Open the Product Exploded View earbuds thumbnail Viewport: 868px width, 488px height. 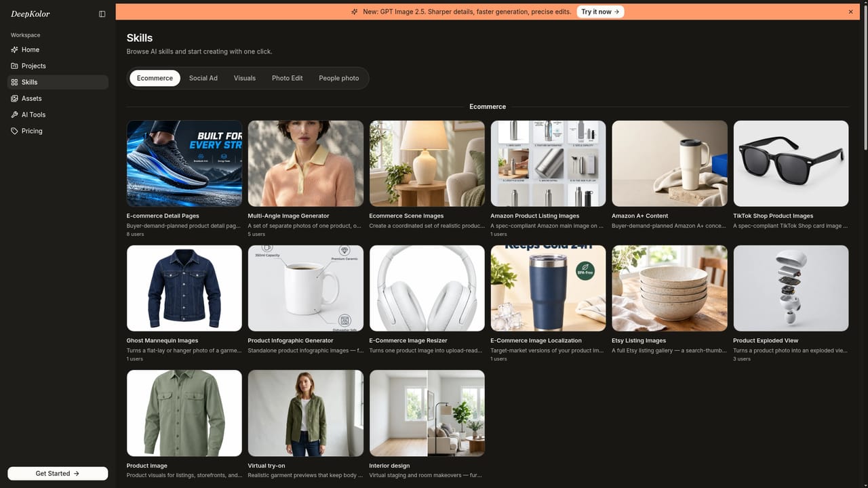(x=791, y=288)
